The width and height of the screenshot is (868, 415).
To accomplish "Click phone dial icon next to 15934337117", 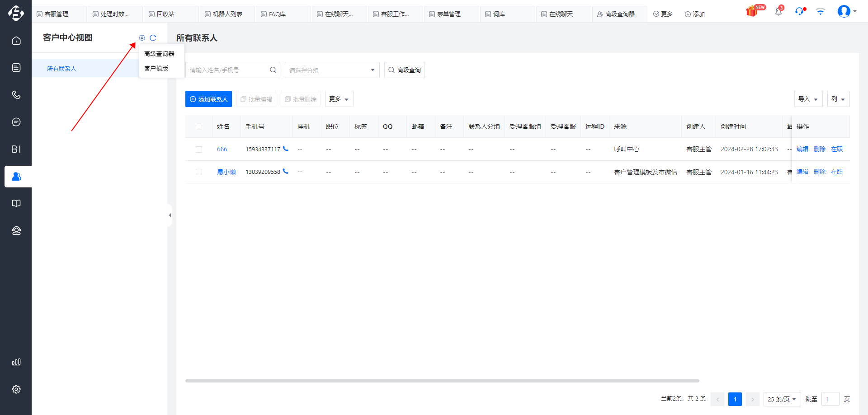I will pos(285,149).
